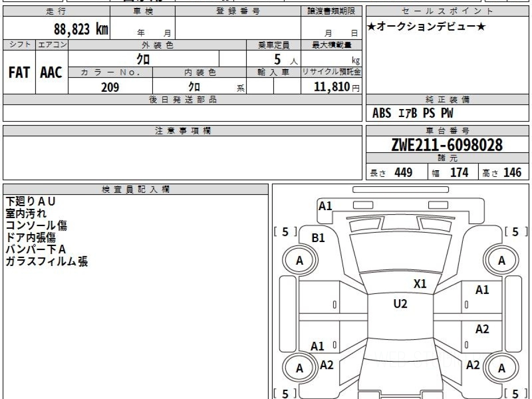532x399 pixels.
Task: Select the ガラスフィルム張 inspector note
Action: [x=47, y=262]
